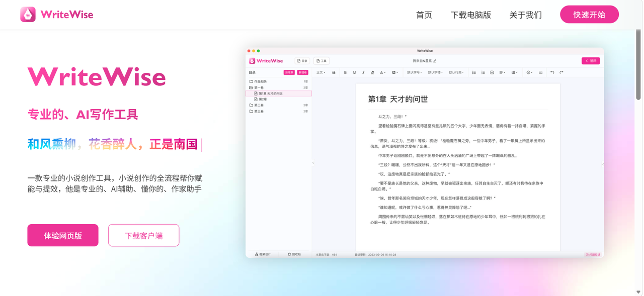Open the emoji dropdown in the toolbar
The height and width of the screenshot is (296, 644).
point(529,73)
